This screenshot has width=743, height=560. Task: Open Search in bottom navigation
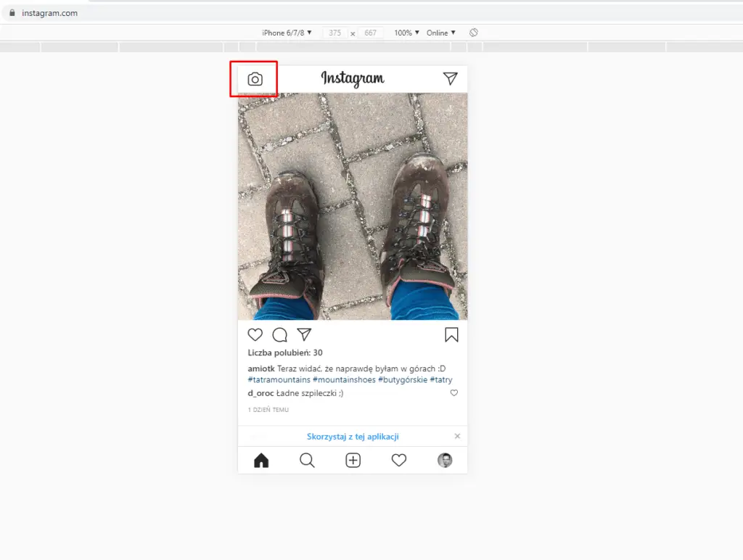click(307, 461)
